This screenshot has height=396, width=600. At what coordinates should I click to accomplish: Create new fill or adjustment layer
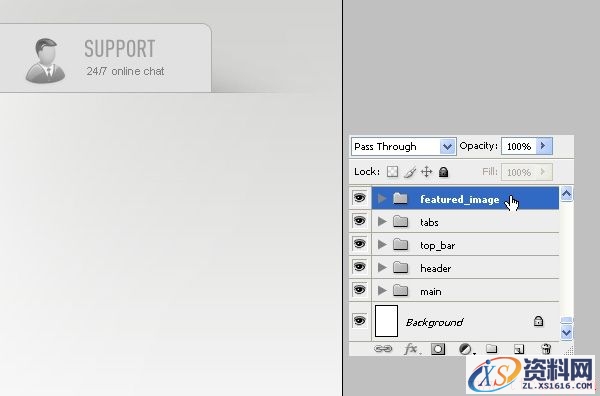coord(466,349)
